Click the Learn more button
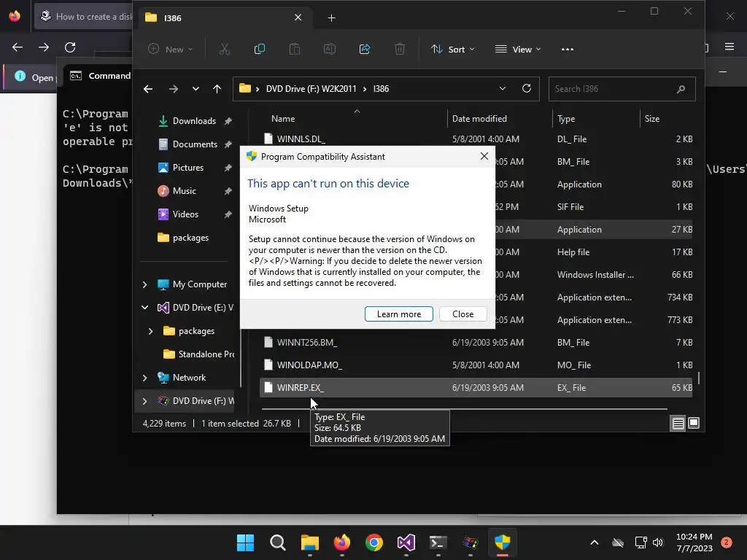This screenshot has width=747, height=560. pos(399,314)
